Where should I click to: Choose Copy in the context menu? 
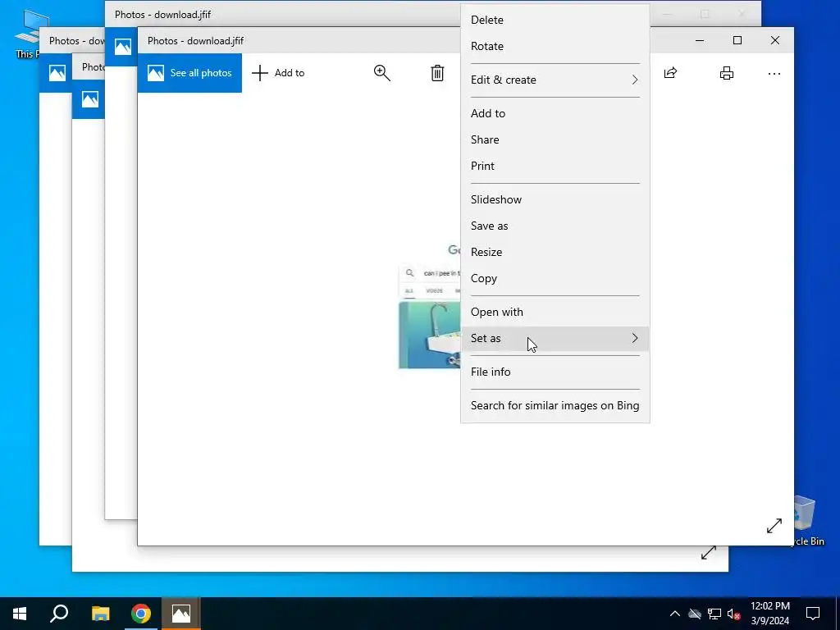[555, 278]
